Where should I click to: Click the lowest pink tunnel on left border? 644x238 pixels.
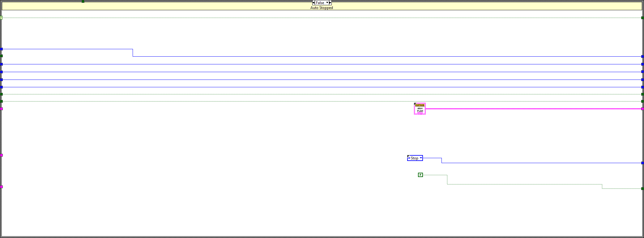point(2,187)
